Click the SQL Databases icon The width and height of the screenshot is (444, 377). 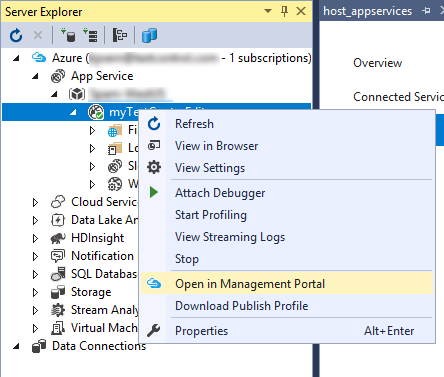(x=58, y=274)
